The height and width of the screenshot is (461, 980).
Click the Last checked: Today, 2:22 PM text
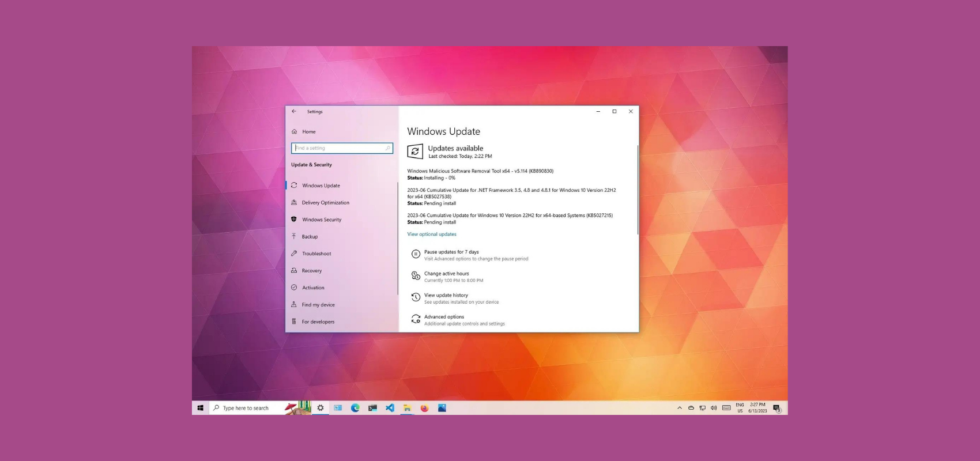tap(460, 156)
